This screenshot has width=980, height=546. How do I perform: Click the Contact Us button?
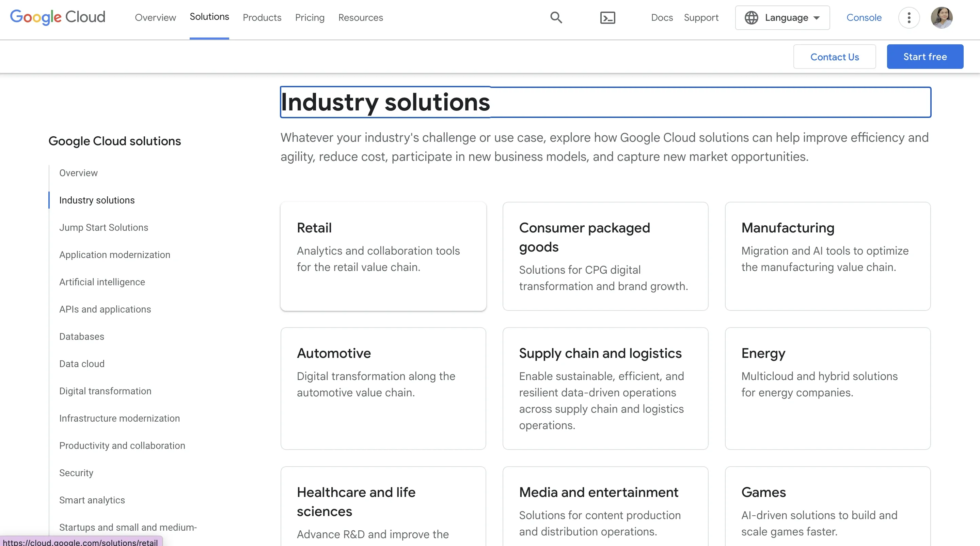point(834,57)
